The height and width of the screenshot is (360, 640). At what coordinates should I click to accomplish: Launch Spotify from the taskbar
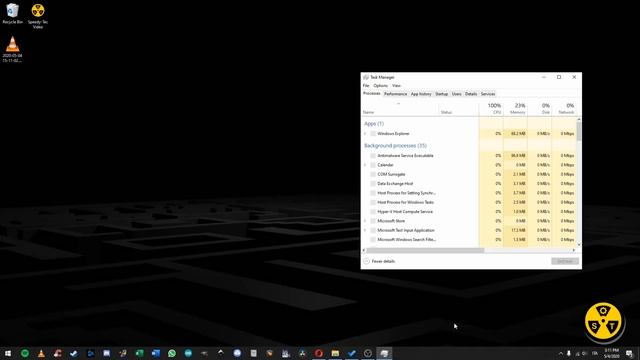pyautogui.click(x=24, y=353)
